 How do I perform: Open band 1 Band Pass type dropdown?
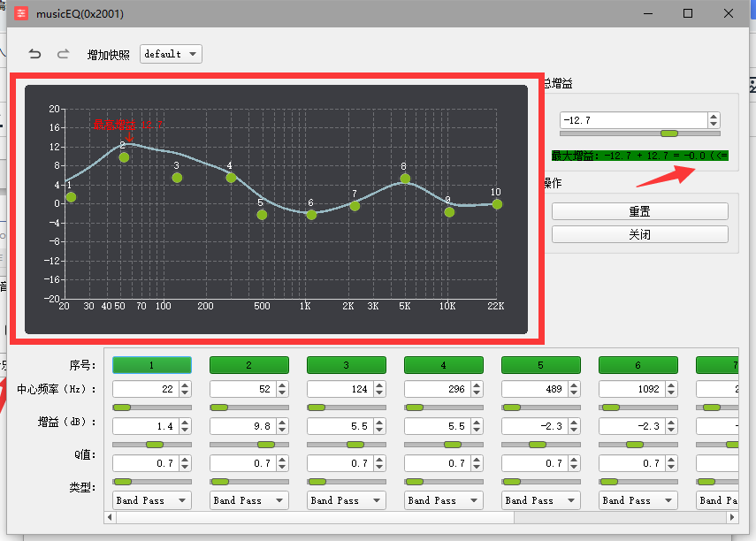[152, 500]
